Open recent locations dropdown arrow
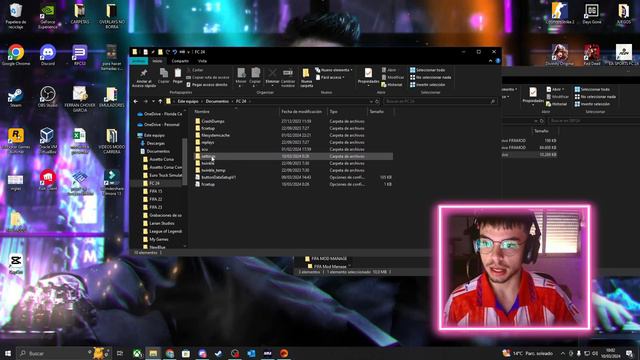 (x=153, y=101)
